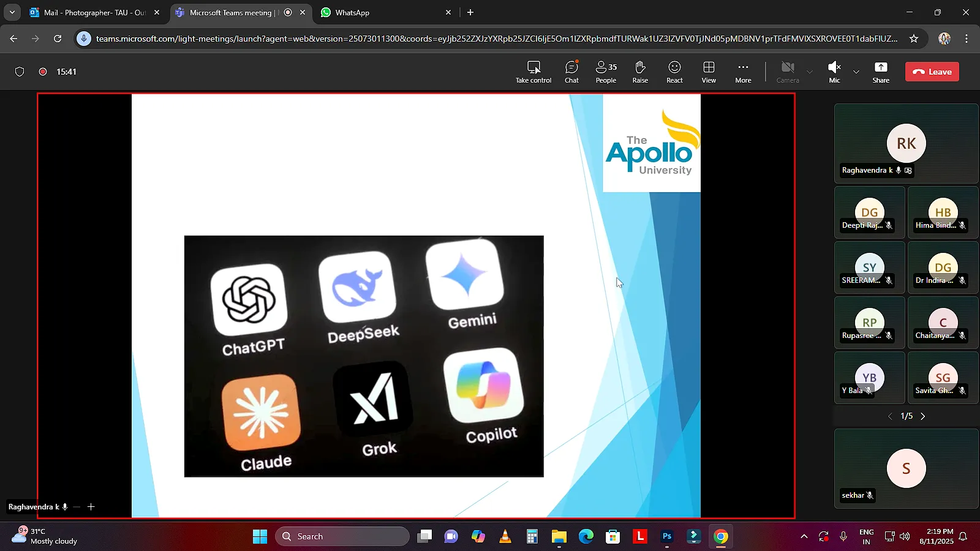Reload the current page
The width and height of the screenshot is (980, 551).
58,39
